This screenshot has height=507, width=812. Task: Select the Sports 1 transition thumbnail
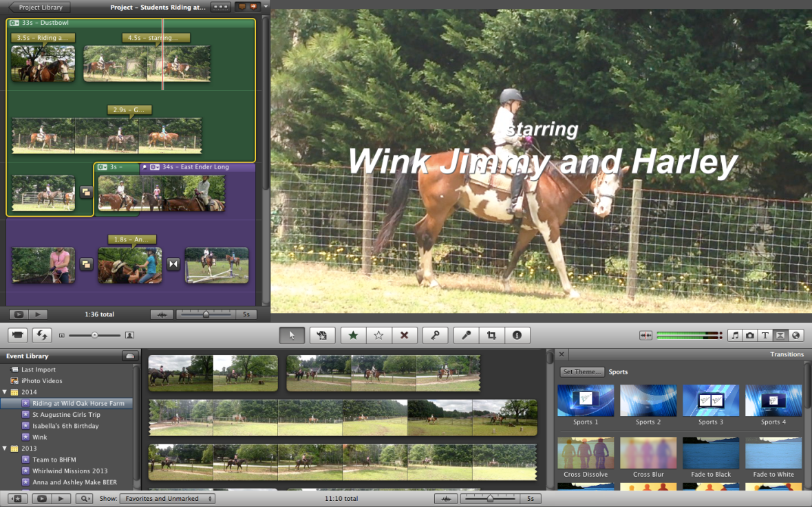[x=585, y=400]
